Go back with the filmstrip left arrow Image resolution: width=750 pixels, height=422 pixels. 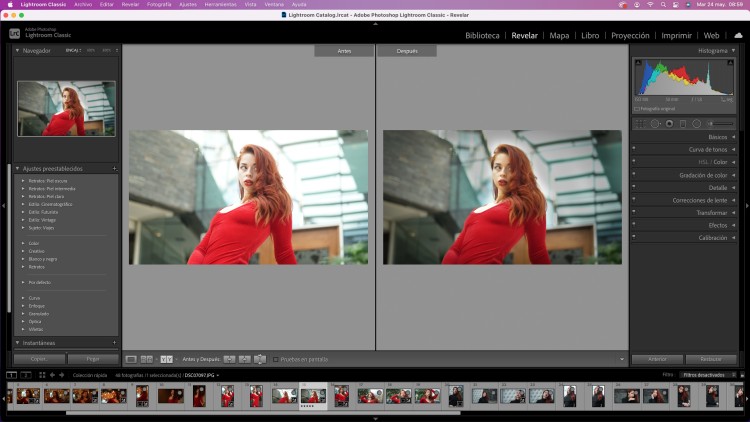tap(52, 375)
